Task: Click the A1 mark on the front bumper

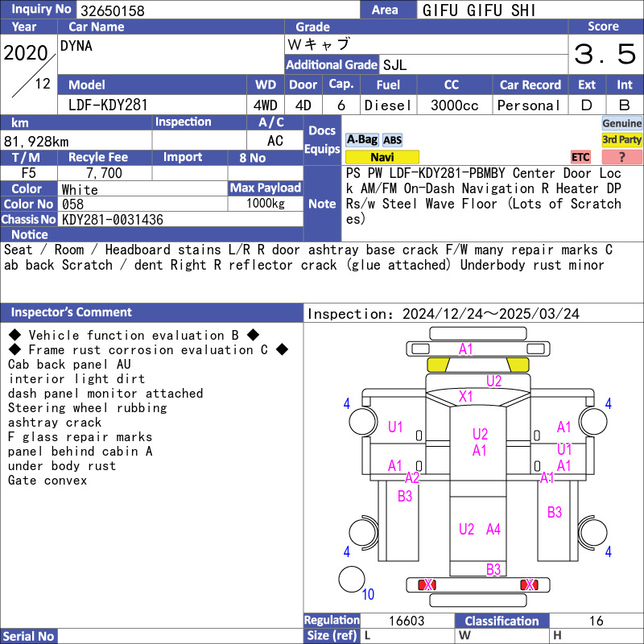Action: (466, 349)
